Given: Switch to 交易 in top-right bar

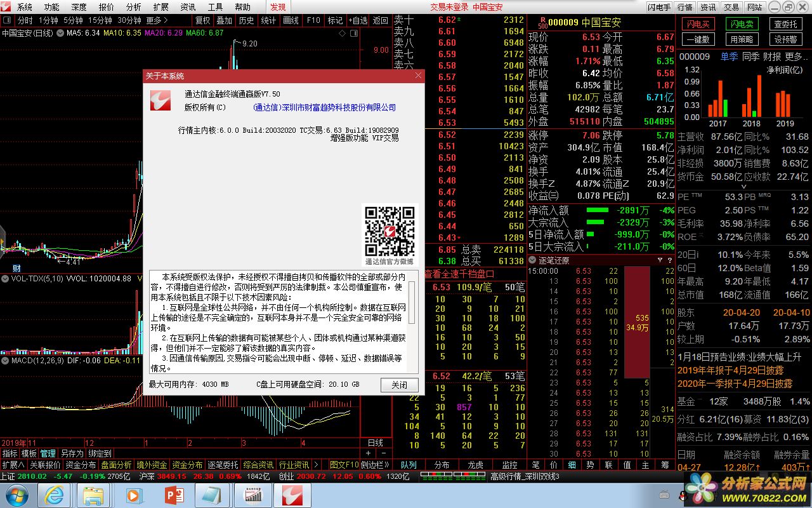Looking at the screenshot, I should point(731,7).
